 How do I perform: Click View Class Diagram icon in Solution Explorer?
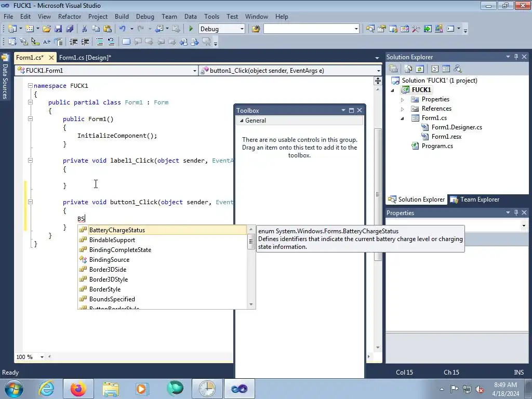pyautogui.click(x=458, y=69)
